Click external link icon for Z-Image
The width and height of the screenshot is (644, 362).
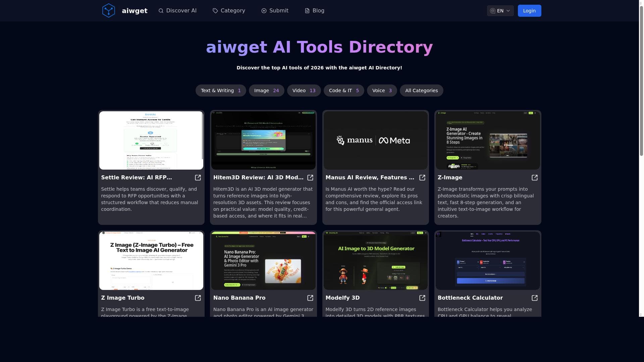[x=535, y=178]
